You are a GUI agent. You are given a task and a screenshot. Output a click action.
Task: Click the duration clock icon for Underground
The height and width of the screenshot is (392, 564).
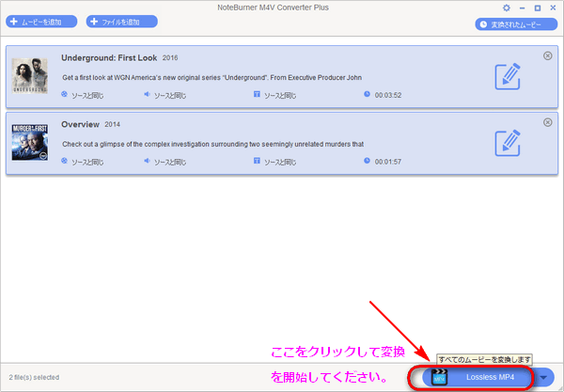pos(367,94)
